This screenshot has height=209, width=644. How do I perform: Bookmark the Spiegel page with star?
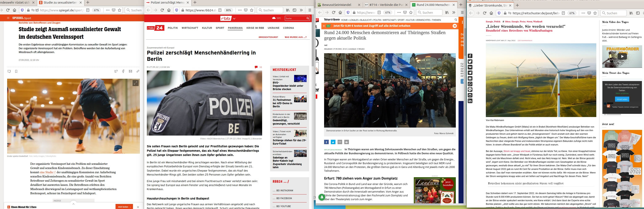[x=120, y=10]
